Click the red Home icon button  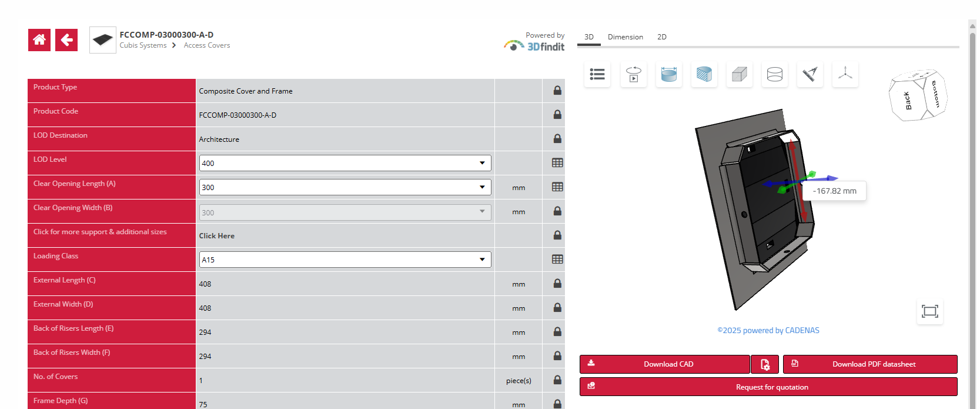pos(39,40)
